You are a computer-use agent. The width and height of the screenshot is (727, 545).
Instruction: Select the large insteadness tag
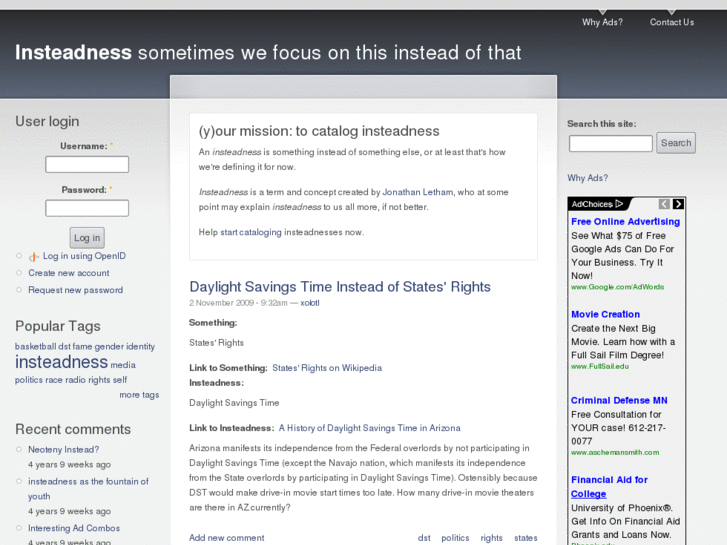point(61,362)
